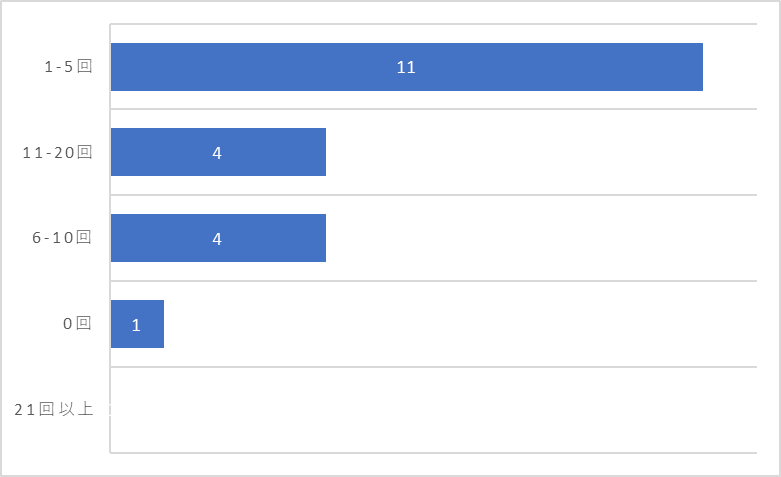781x477 pixels.
Task: Click the 0回 axis label
Action: (x=77, y=324)
